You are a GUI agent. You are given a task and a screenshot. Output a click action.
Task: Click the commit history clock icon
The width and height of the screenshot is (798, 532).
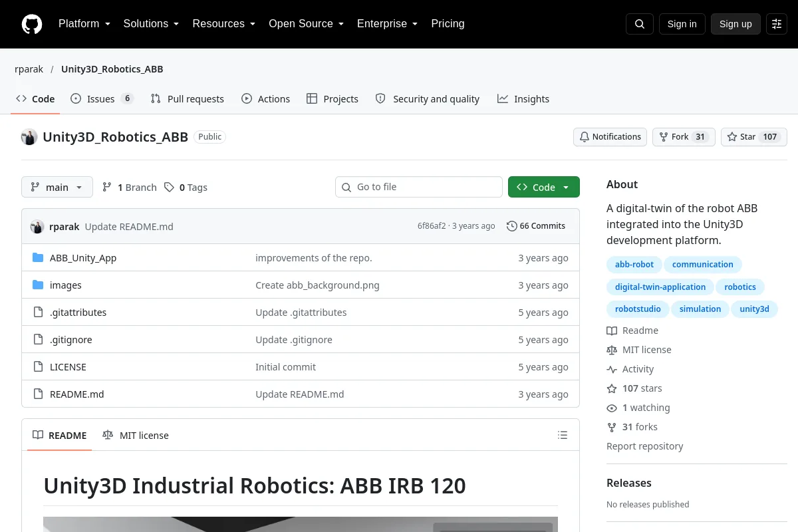pos(511,226)
